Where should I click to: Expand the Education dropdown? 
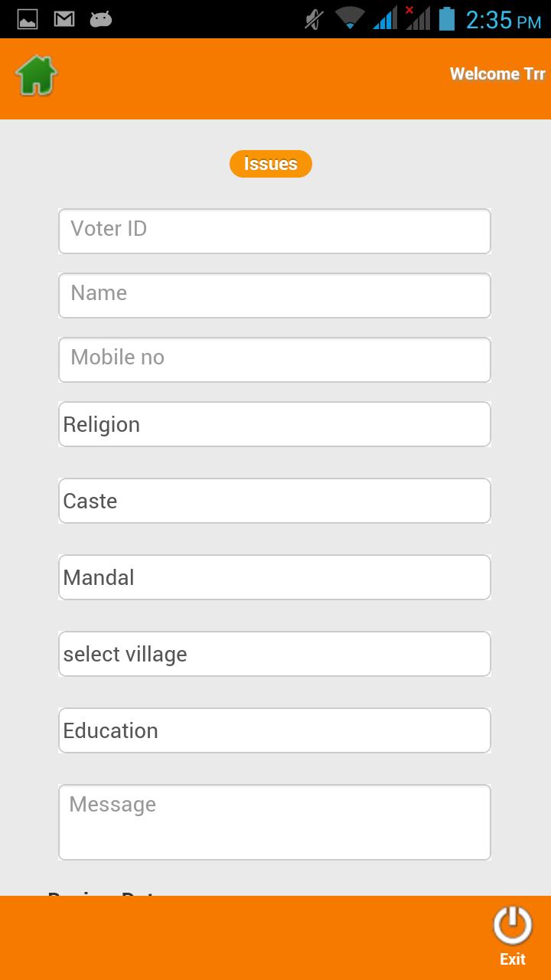275,730
